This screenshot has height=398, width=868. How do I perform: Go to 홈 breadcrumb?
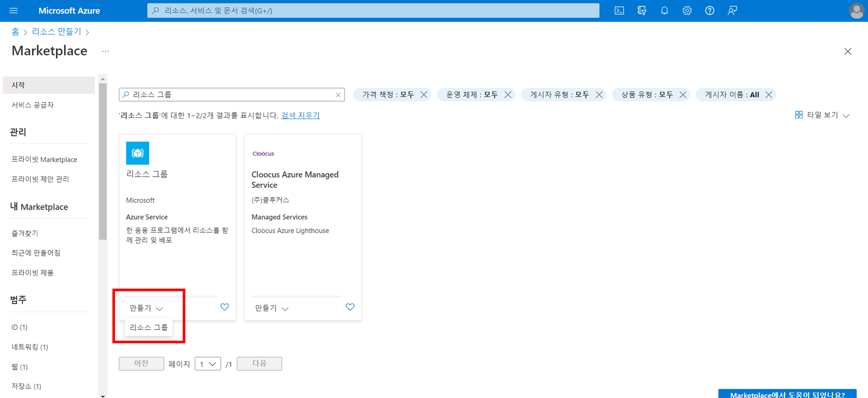click(15, 32)
